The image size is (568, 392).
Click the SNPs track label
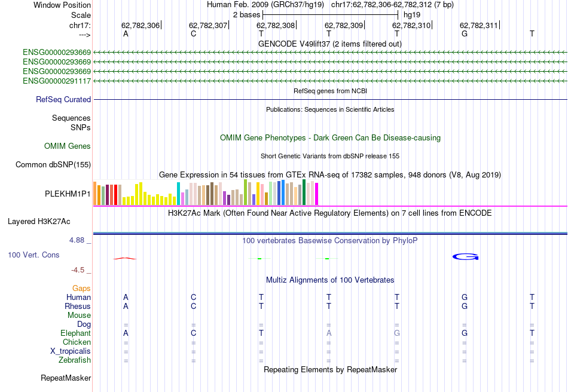pos(81,127)
